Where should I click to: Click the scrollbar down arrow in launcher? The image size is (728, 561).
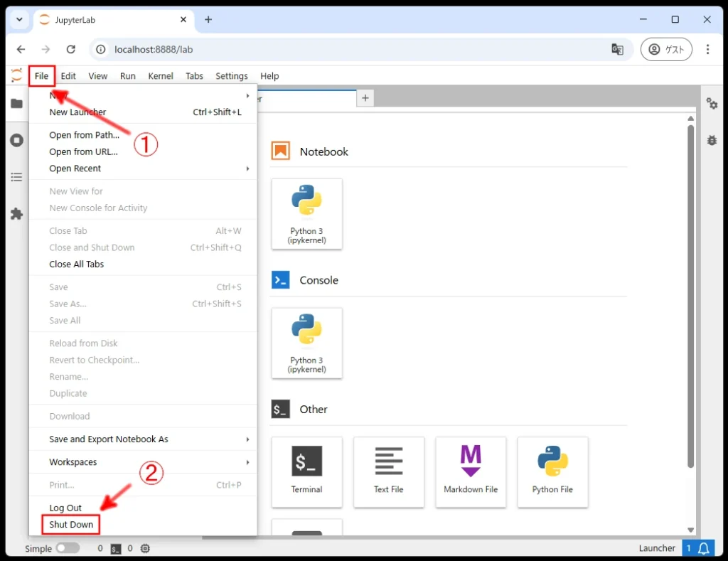(x=691, y=530)
